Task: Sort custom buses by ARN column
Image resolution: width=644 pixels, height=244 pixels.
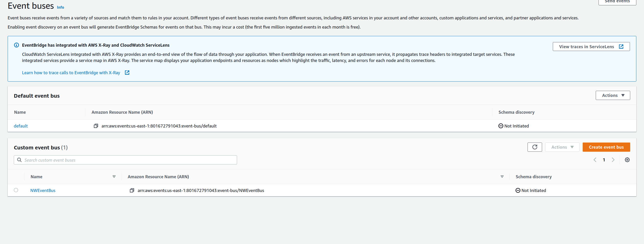Action: pos(502,177)
